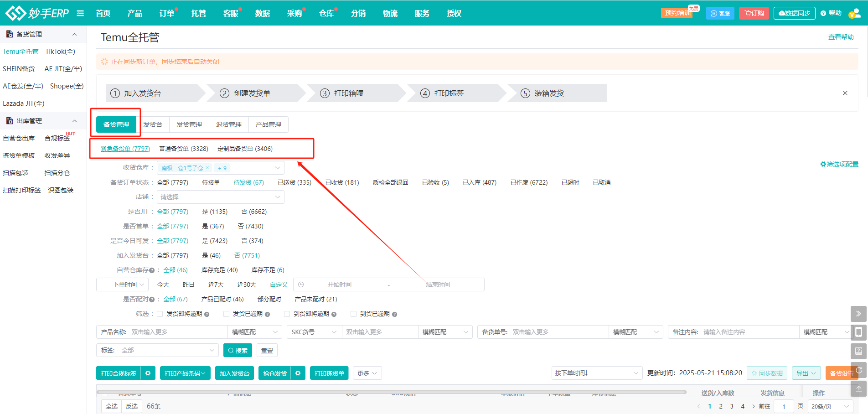Click the 数据同步 cloud button
The width and height of the screenshot is (868, 414).
tap(794, 13)
